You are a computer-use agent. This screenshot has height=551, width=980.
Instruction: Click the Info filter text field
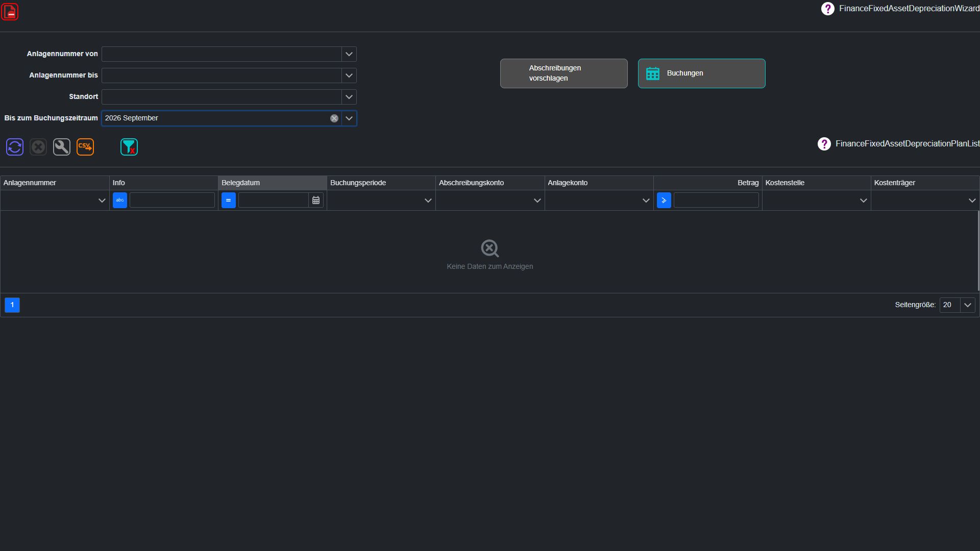click(172, 201)
